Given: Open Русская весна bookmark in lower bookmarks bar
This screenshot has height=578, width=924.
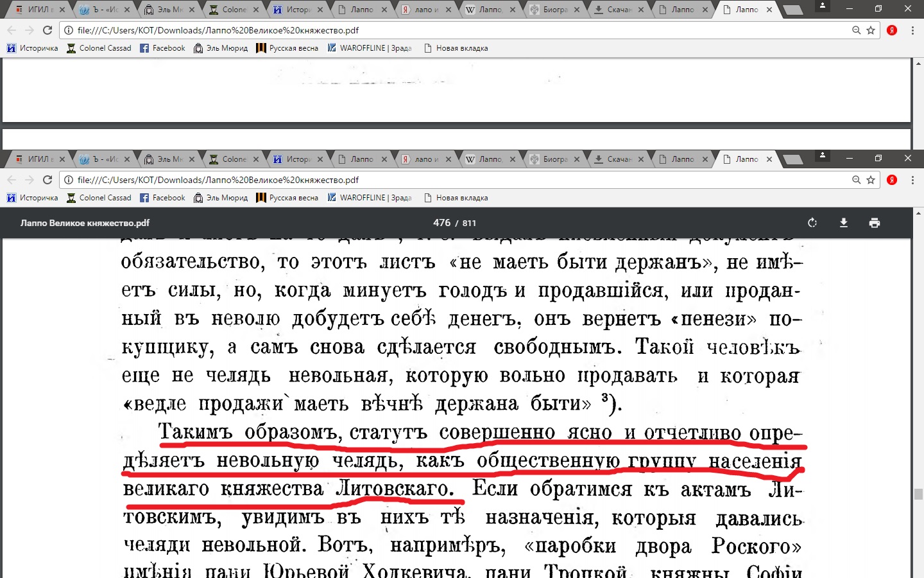Looking at the screenshot, I should tap(287, 198).
